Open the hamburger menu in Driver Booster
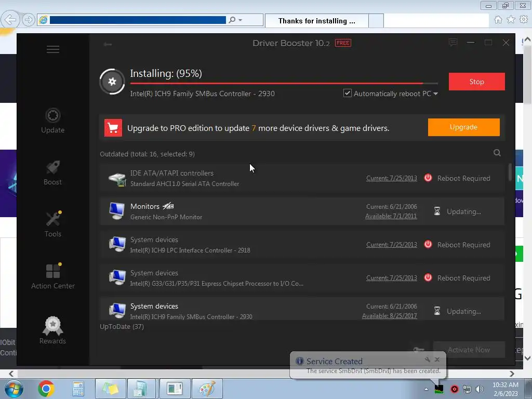 pos(53,49)
